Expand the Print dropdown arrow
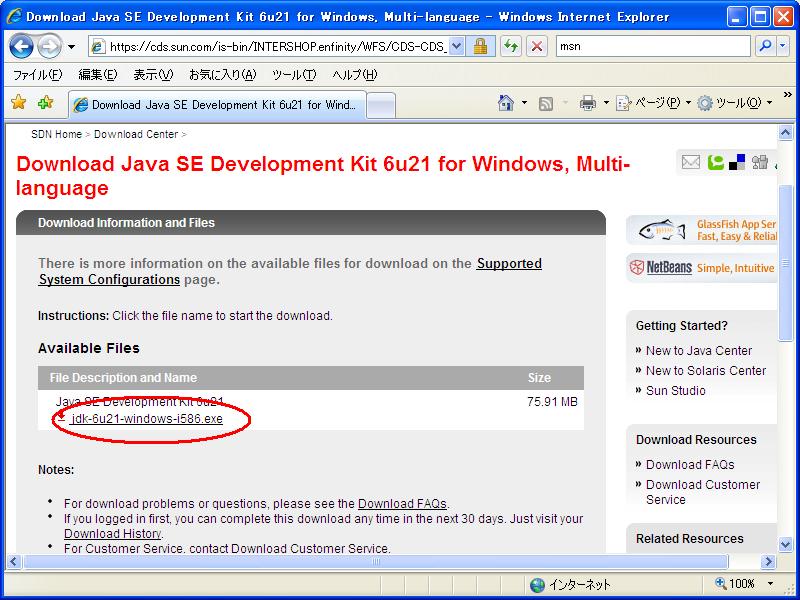The width and height of the screenshot is (800, 600). tap(606, 103)
